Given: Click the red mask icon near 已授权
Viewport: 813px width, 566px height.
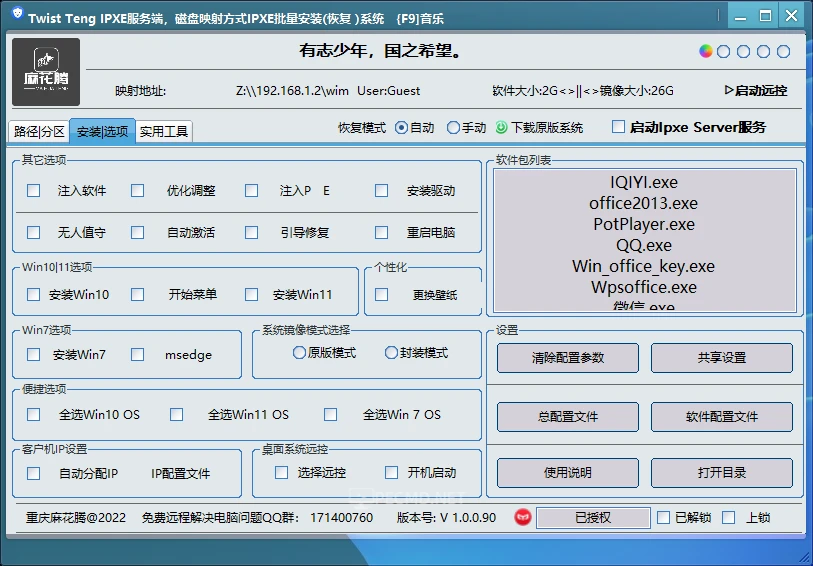Looking at the screenshot, I should pos(523,517).
